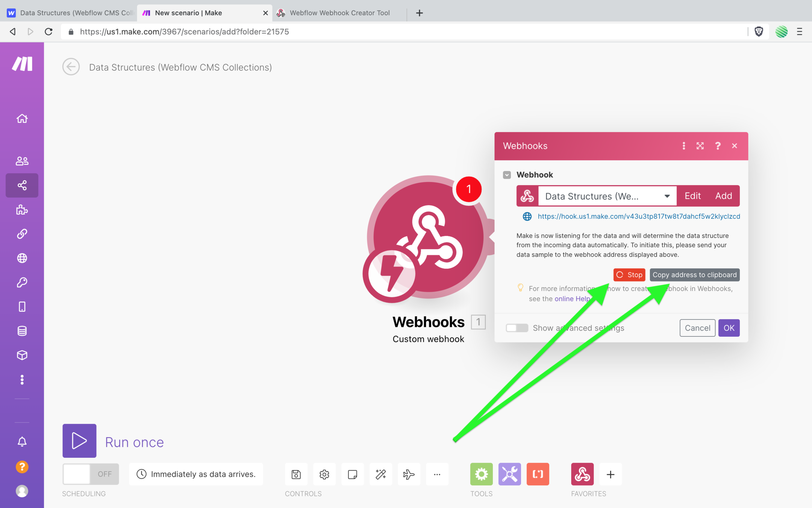The width and height of the screenshot is (812, 508).
Task: Reload the page
Action: coord(48,32)
